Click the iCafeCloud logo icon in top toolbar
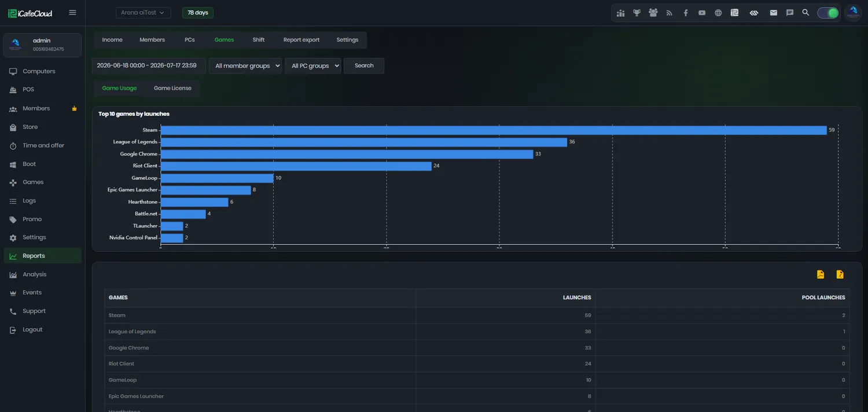Screen dimensions: 868x412 tap(734, 13)
